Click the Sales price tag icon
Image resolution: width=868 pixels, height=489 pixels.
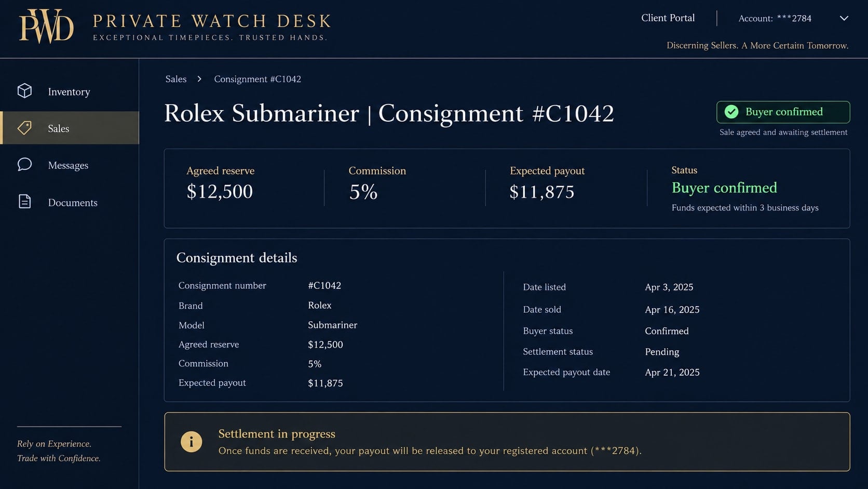click(24, 128)
